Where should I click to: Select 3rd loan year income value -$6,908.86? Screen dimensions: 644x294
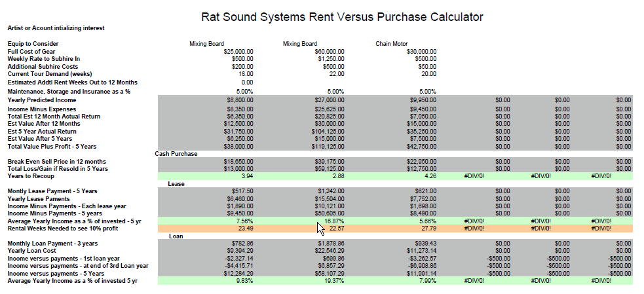click(x=422, y=266)
